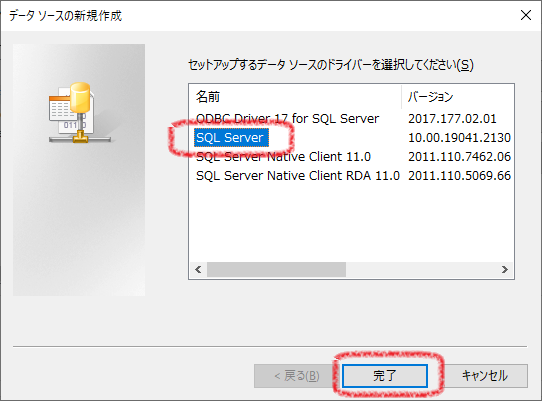The image size is (542, 401).
Task: Close the データ ソースの新規作成 dialog
Action: click(x=526, y=15)
